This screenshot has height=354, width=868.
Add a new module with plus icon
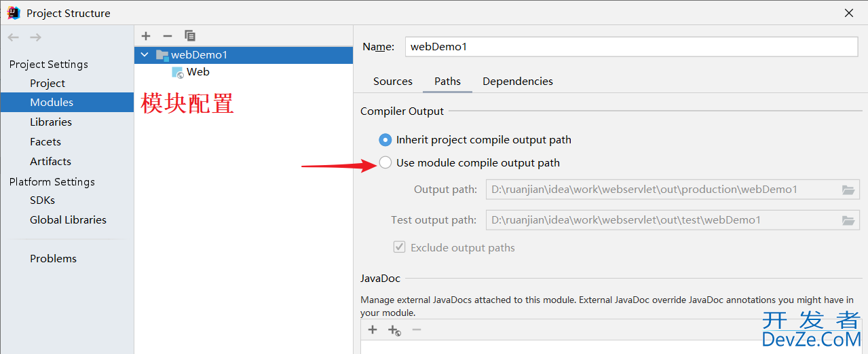146,35
